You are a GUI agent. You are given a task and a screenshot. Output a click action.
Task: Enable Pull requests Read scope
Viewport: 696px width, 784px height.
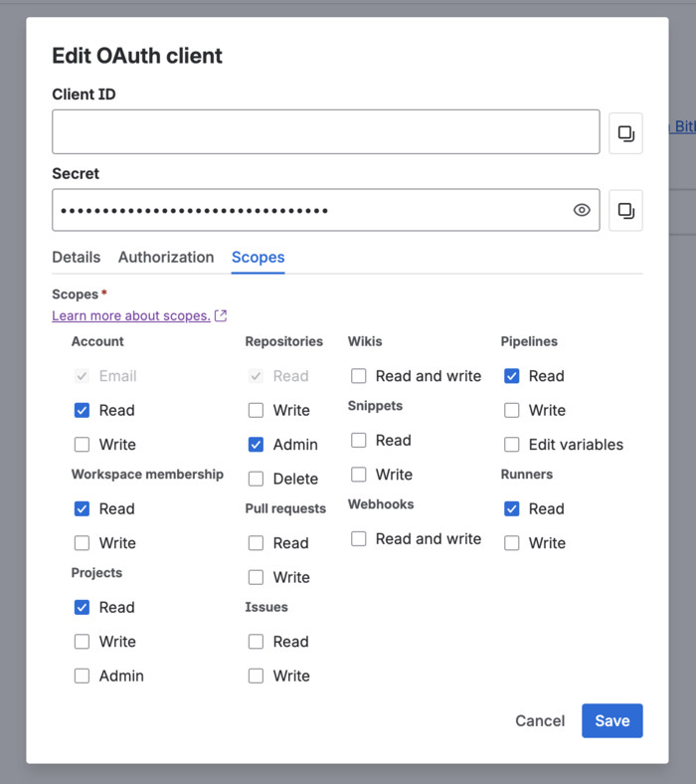click(x=256, y=543)
